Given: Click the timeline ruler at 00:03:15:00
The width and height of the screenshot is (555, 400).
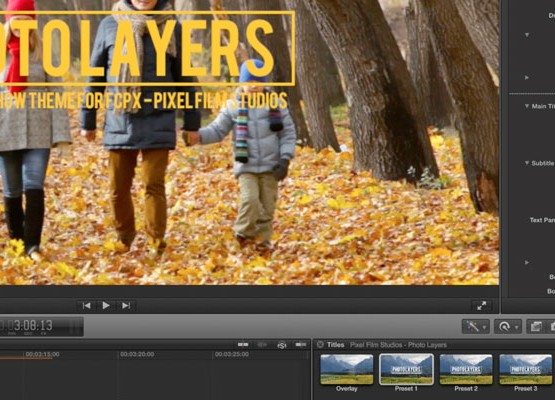Looking at the screenshot, I should coord(42,354).
